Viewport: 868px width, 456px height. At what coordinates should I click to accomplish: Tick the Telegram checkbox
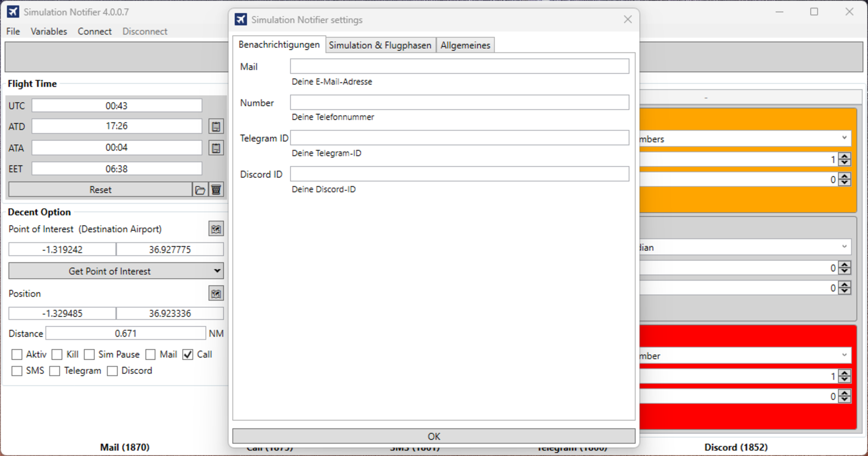55,371
